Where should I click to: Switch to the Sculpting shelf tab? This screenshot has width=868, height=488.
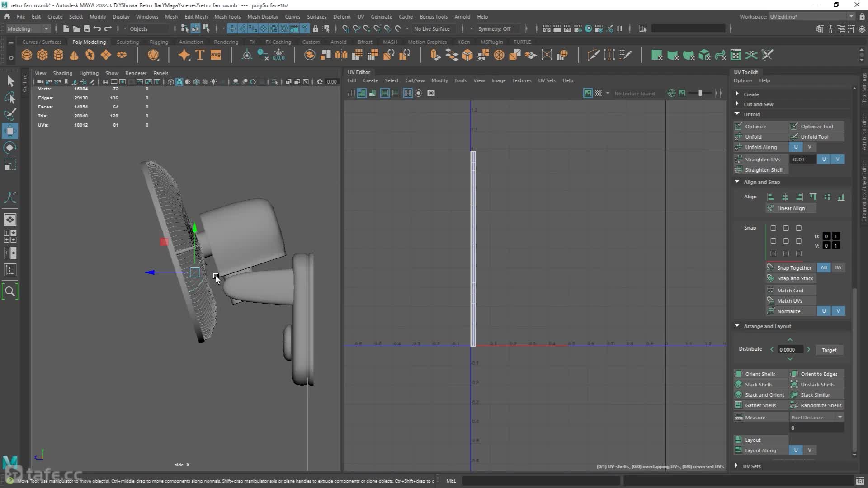click(127, 42)
